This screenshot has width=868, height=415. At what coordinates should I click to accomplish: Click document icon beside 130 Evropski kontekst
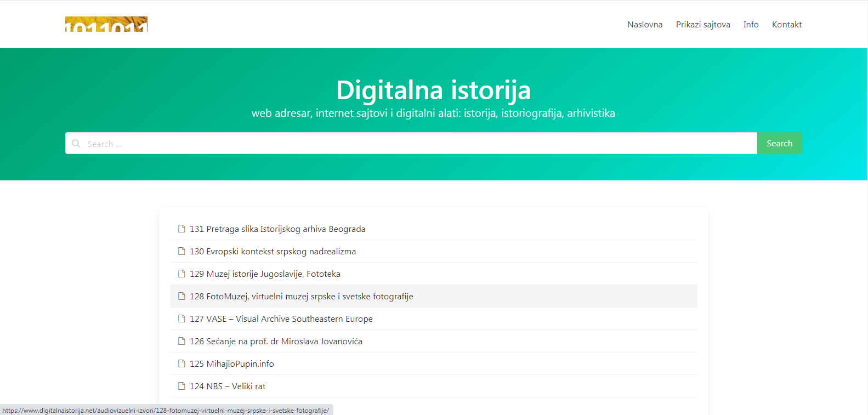pos(181,251)
